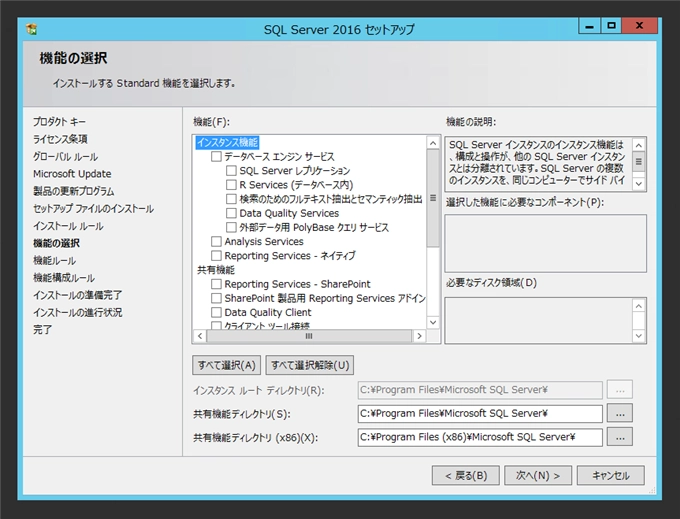Cancel setup with キャンセル button
Viewport: 680px width, 519px height.
611,476
